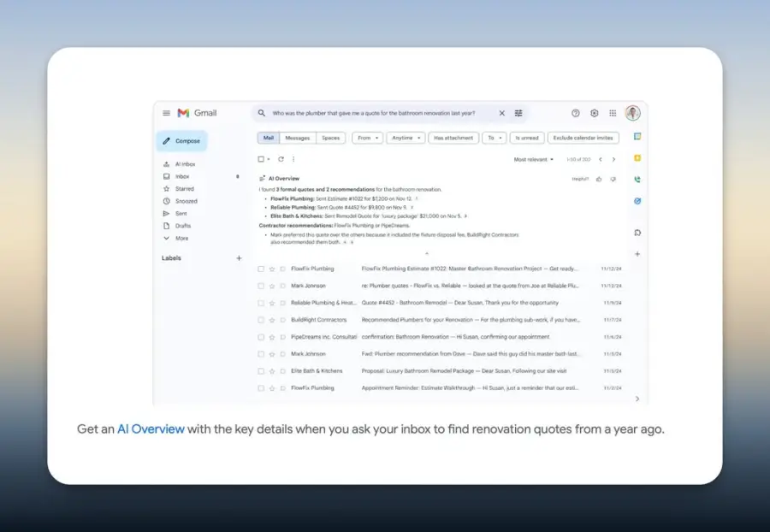Open the Gmail main menu hamburger icon
The height and width of the screenshot is (532, 770).
point(167,113)
